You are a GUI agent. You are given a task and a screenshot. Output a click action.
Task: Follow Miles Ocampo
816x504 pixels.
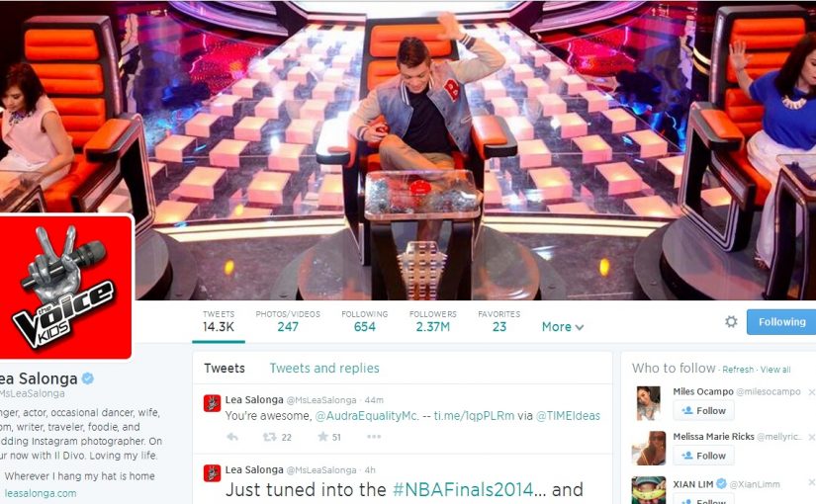[x=703, y=410]
